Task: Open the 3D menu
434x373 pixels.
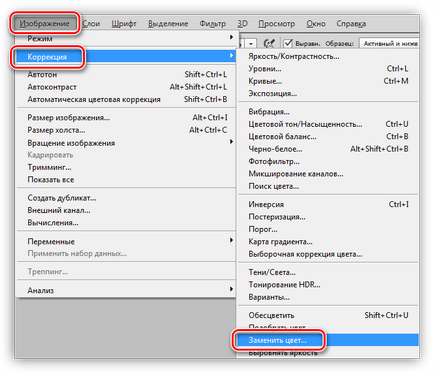Action: point(242,24)
